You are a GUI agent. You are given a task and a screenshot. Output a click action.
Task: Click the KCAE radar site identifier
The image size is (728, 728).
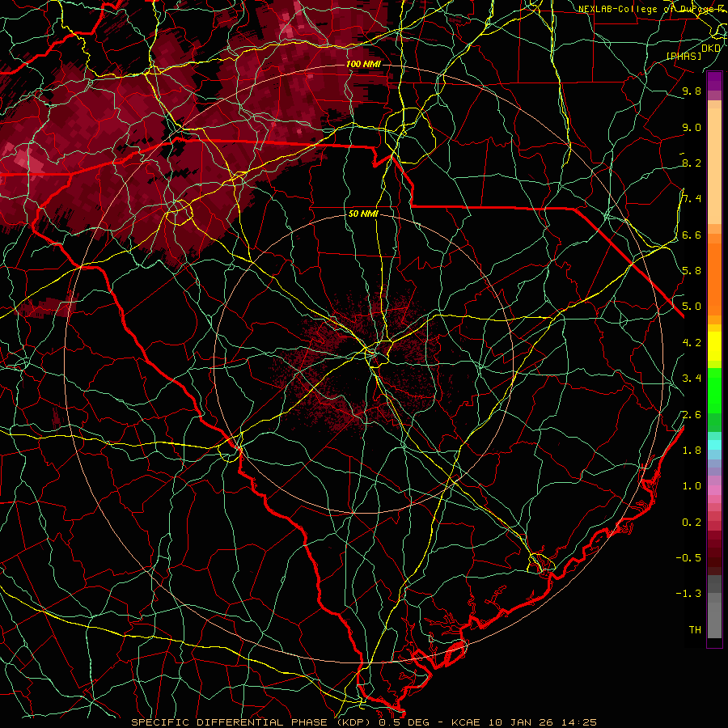[467, 722]
